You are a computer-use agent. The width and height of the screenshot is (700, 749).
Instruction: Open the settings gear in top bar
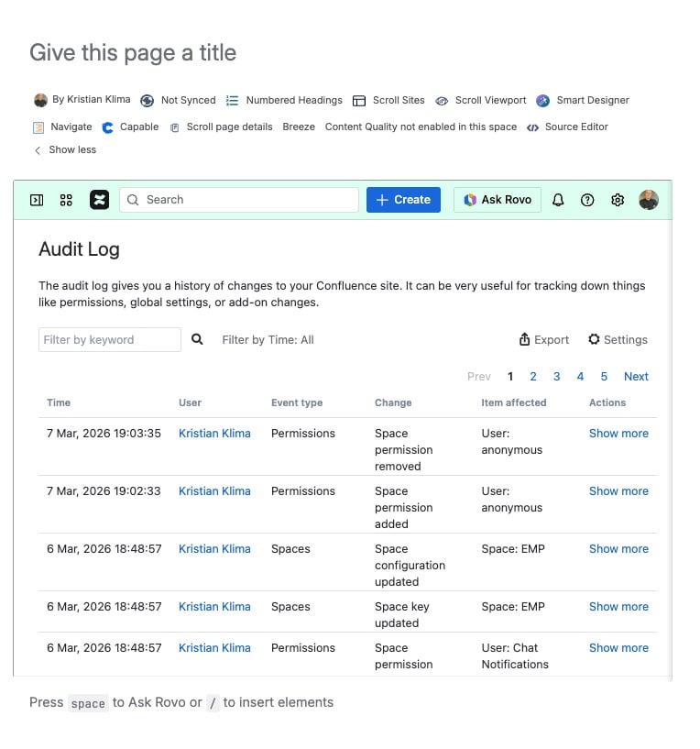(x=618, y=200)
